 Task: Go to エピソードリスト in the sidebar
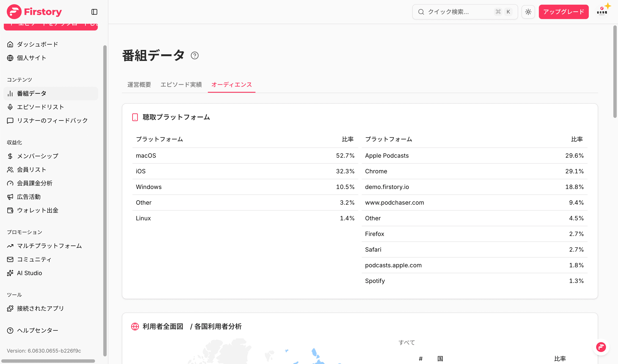[x=51, y=107]
